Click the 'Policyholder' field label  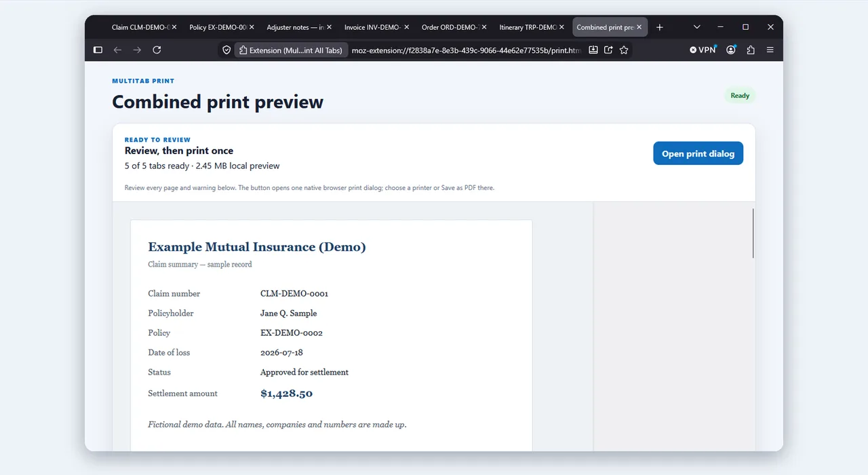171,313
